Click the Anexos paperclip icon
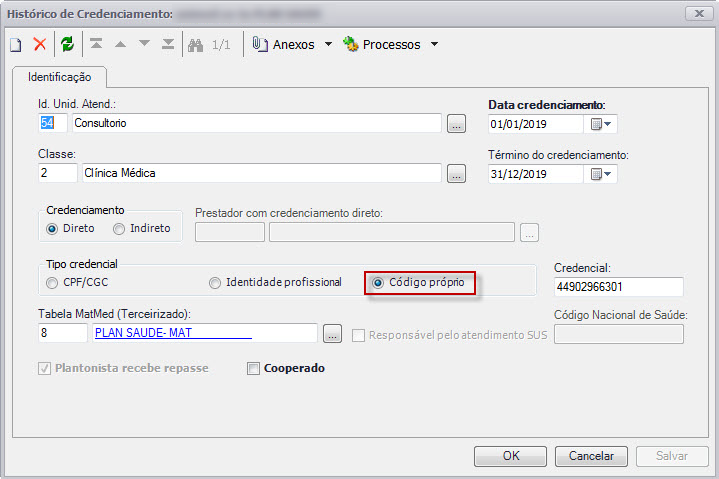The image size is (719, 479). 260,44
